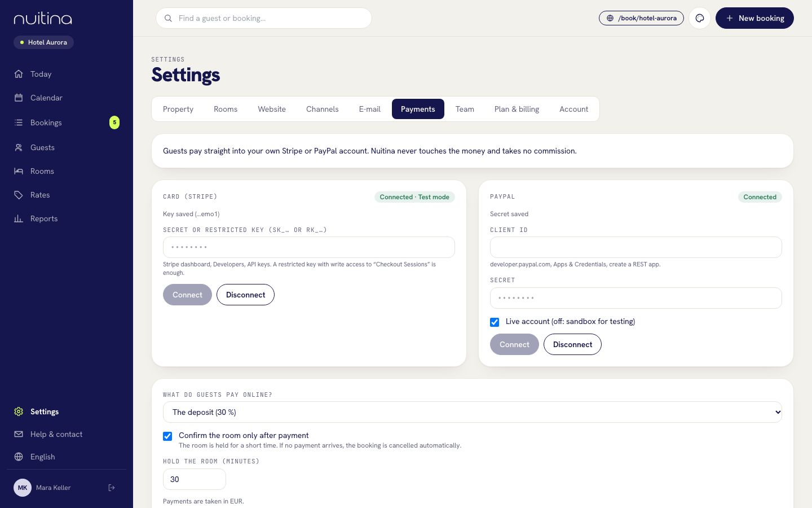Click the PayPal Client ID field
812x508 pixels.
coord(636,247)
